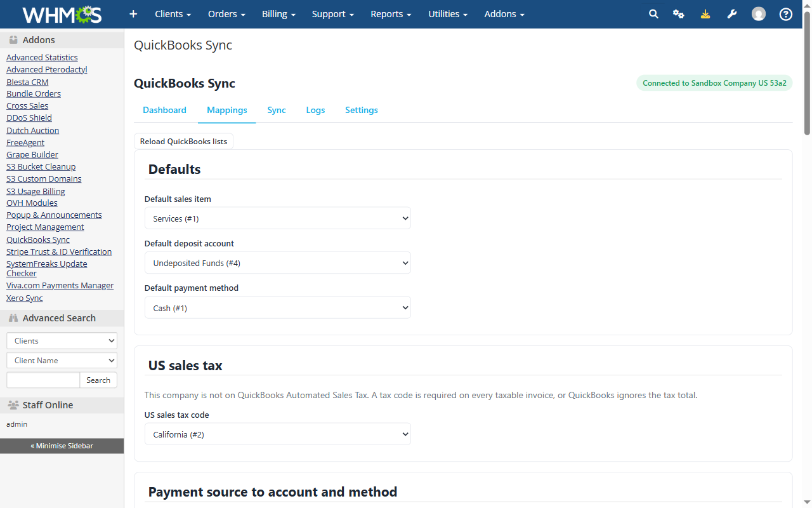Expand Default deposit account dropdown

pos(278,263)
